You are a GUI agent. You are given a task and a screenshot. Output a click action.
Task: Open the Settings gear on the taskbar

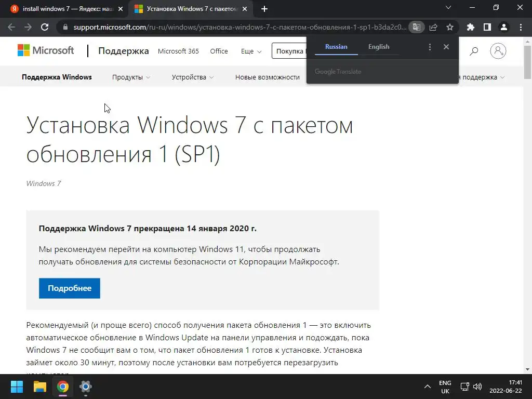coord(86,387)
